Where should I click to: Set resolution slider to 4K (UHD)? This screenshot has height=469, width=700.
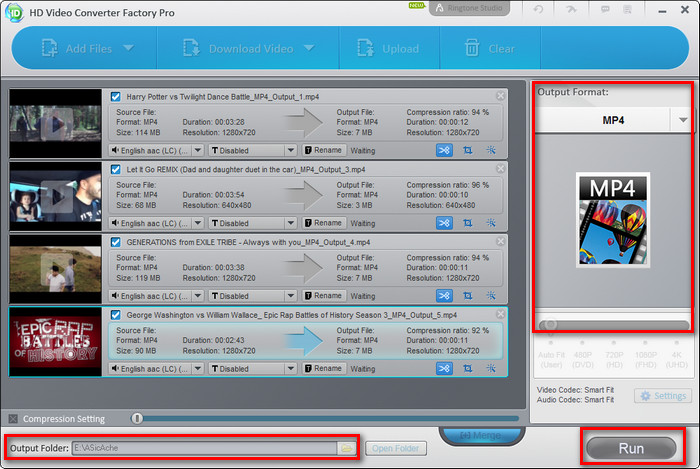tap(677, 343)
